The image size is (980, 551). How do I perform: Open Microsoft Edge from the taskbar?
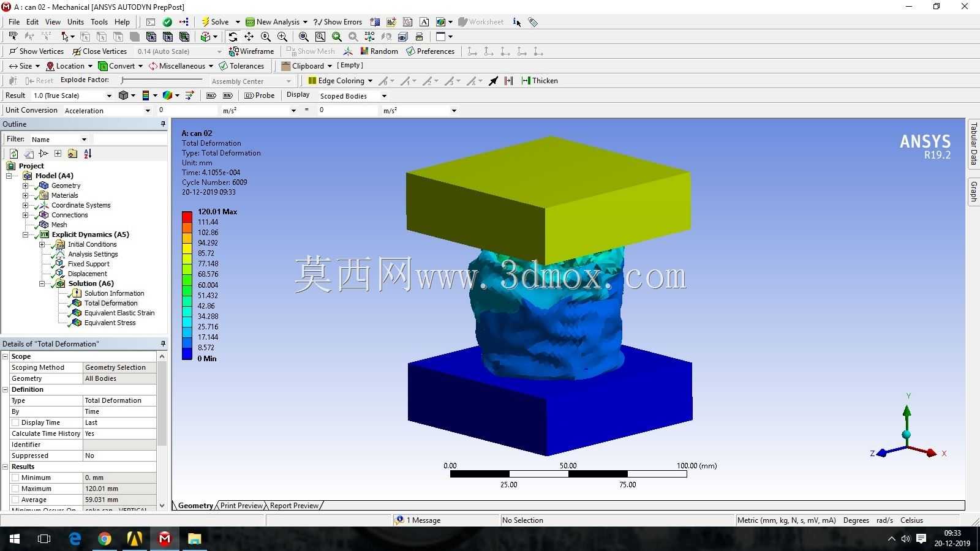[75, 539]
